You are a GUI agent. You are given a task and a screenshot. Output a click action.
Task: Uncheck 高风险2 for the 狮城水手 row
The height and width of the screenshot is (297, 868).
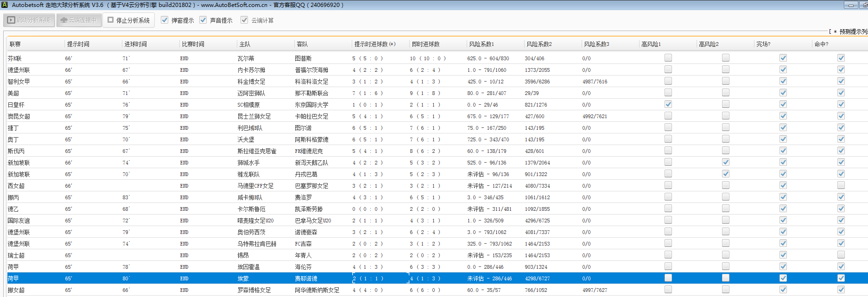click(x=725, y=162)
